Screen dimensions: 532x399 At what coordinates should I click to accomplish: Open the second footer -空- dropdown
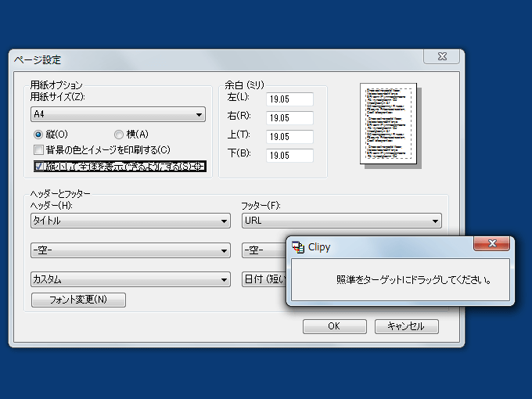point(264,250)
